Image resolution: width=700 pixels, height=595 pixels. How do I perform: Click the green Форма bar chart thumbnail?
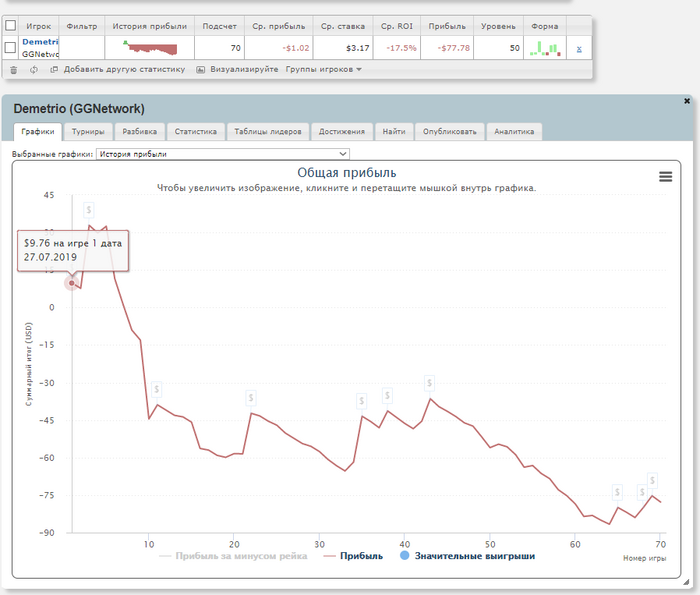point(545,48)
